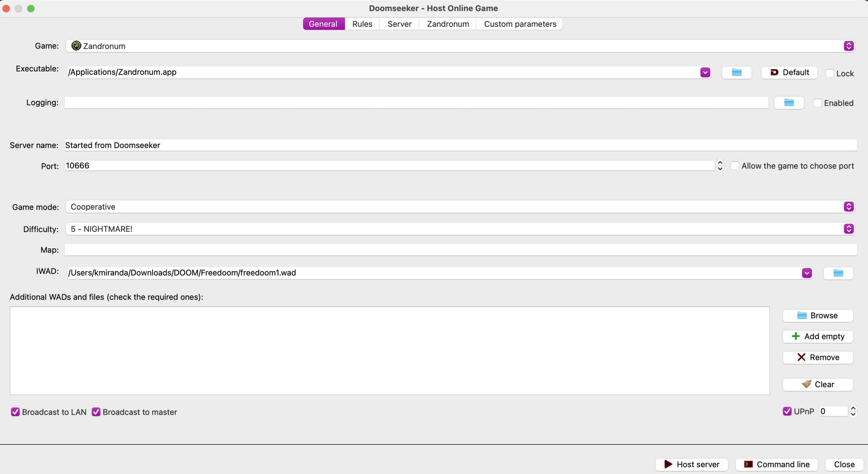Expand the IWAD path dropdown arrow
This screenshot has width=868, height=474.
807,273
